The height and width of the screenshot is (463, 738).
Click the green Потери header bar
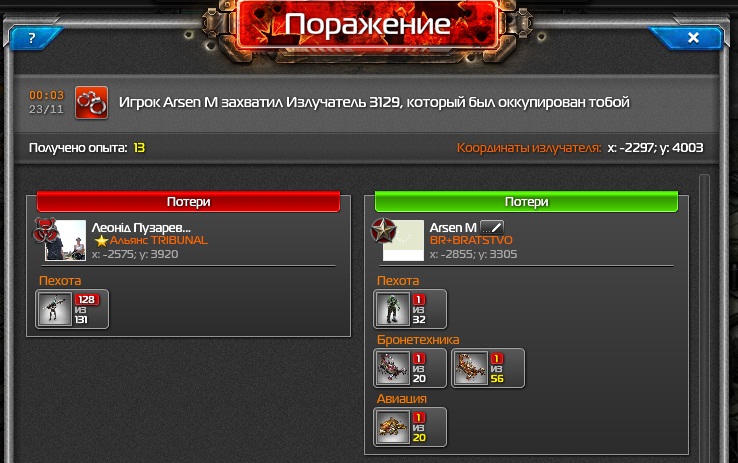pos(526,201)
